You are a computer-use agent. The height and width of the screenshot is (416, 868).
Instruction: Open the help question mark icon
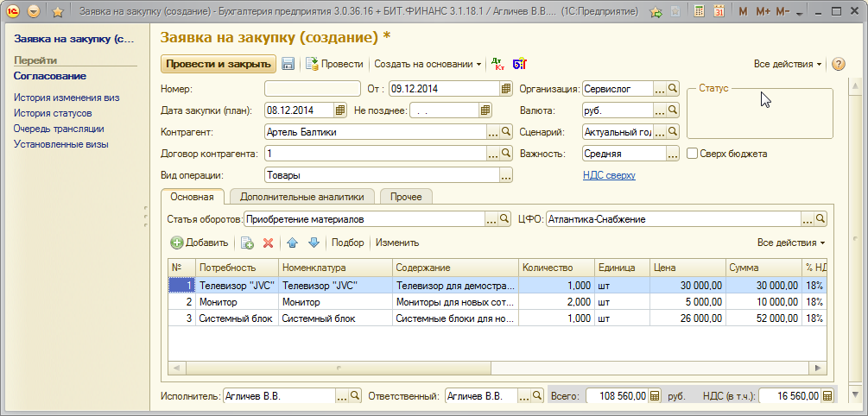click(837, 64)
